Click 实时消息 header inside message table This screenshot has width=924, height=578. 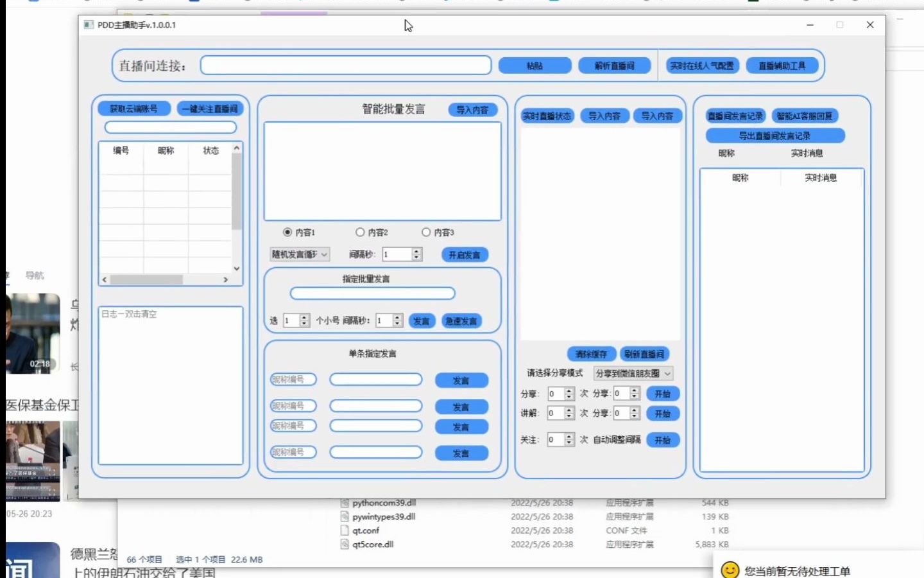pos(821,178)
